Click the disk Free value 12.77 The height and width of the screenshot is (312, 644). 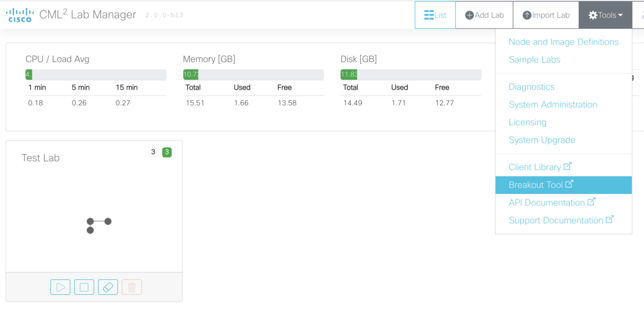pos(444,103)
